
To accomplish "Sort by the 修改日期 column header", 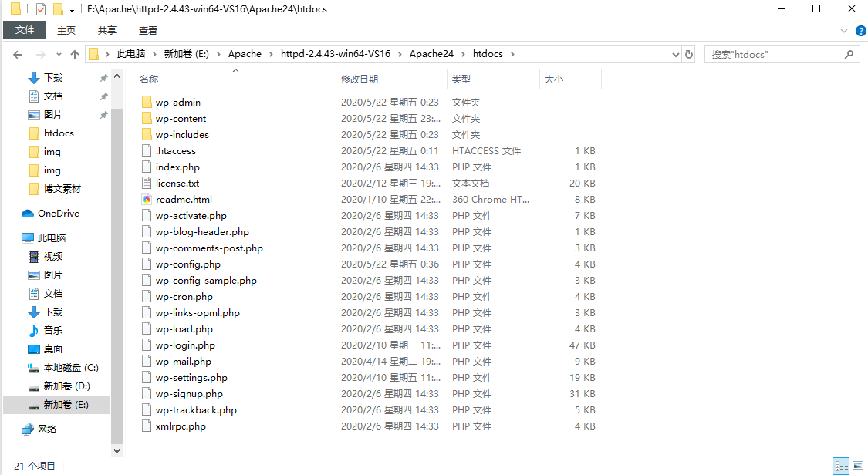I will pos(360,79).
